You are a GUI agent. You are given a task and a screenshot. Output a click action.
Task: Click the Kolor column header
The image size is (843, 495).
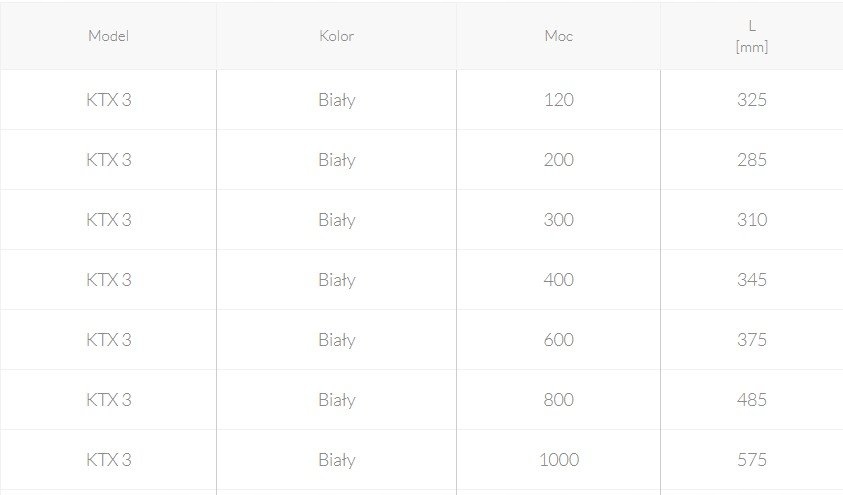(x=336, y=36)
